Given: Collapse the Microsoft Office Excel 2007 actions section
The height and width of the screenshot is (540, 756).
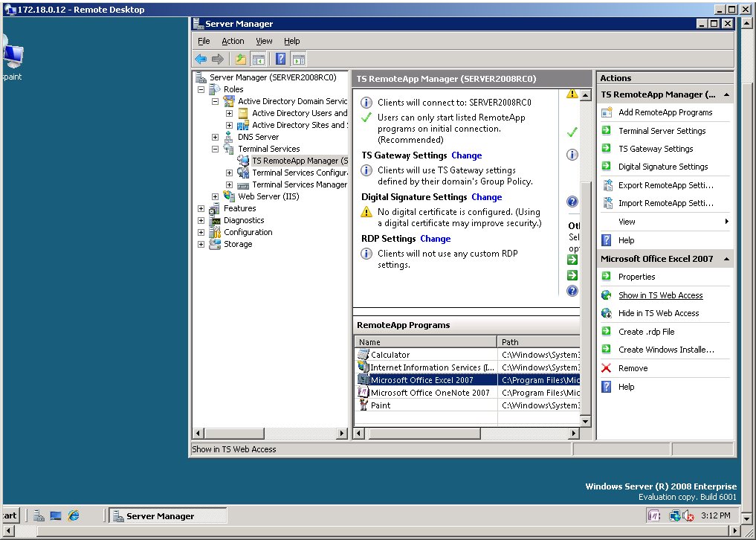Looking at the screenshot, I should point(726,259).
